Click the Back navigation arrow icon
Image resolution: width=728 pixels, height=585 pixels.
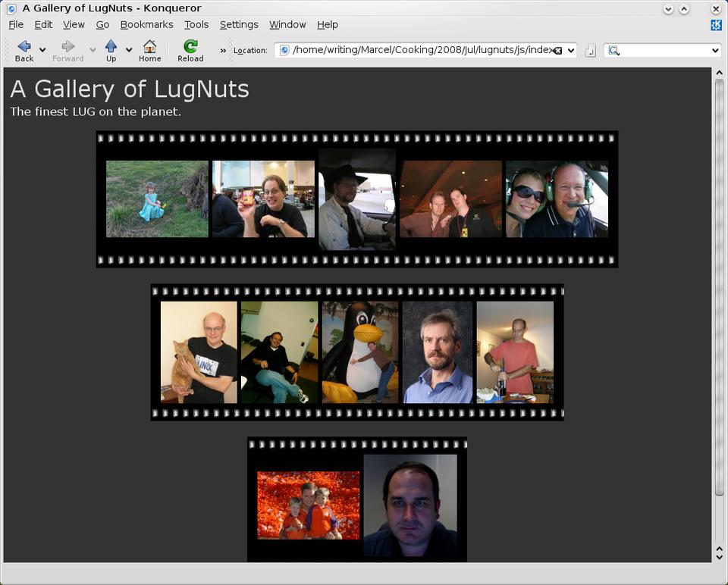24,46
